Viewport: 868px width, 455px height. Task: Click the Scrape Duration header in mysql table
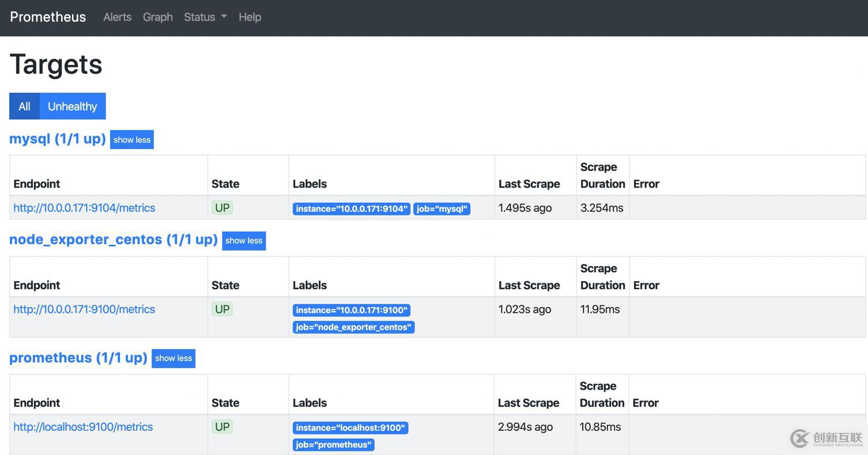[603, 175]
